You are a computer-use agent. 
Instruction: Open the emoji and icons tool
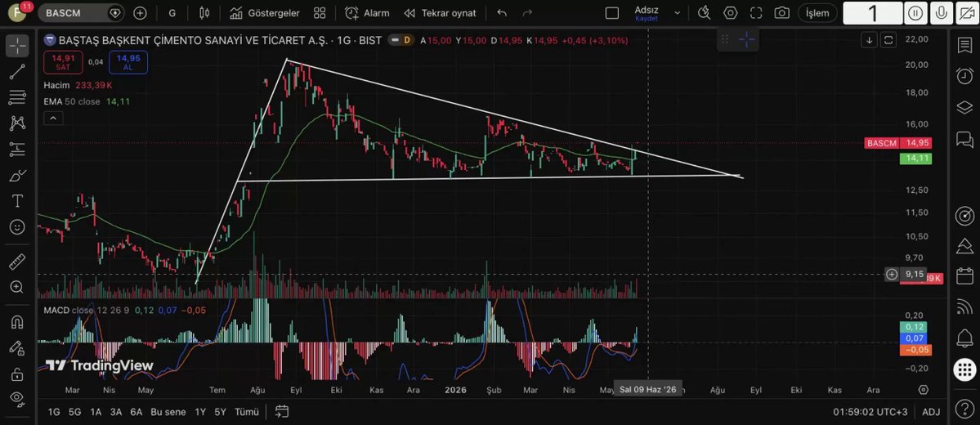click(x=17, y=226)
